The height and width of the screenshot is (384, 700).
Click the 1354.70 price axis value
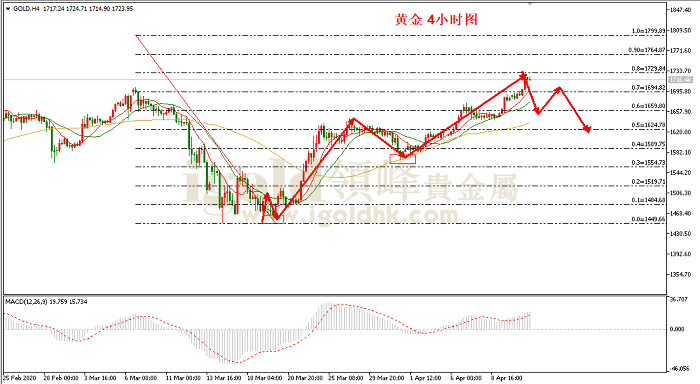(x=681, y=275)
